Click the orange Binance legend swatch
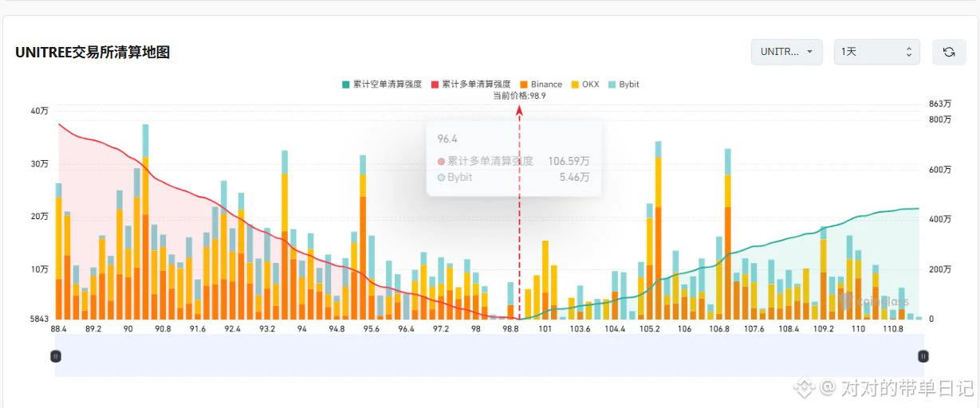 pyautogui.click(x=523, y=84)
